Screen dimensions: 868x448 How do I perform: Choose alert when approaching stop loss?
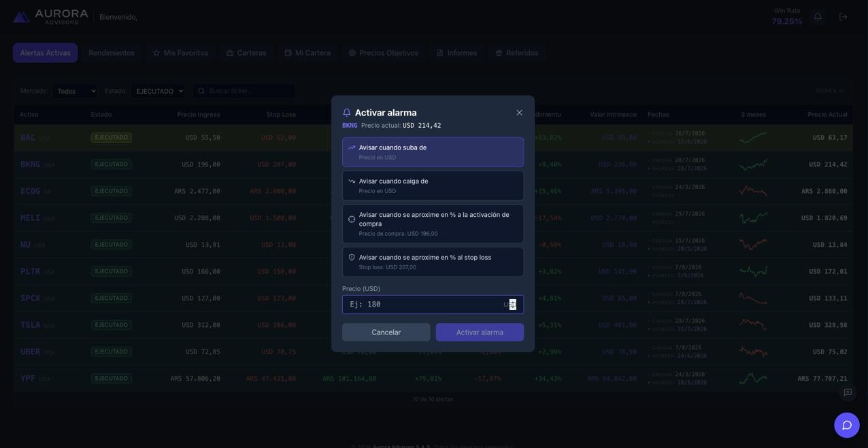pos(433,262)
